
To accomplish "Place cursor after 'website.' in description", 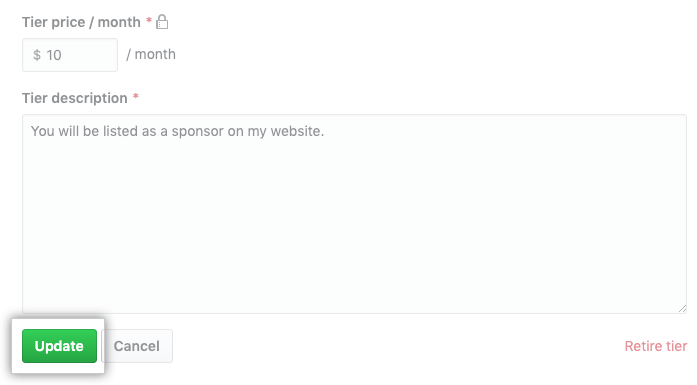I will (x=325, y=131).
